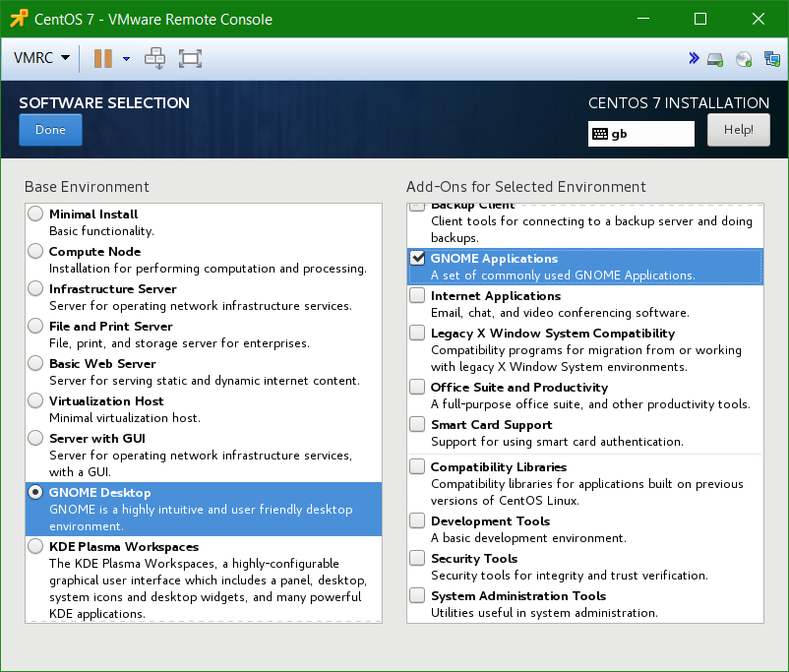Select Server with GUI radio button
The width and height of the screenshot is (789, 672).
pos(35,438)
